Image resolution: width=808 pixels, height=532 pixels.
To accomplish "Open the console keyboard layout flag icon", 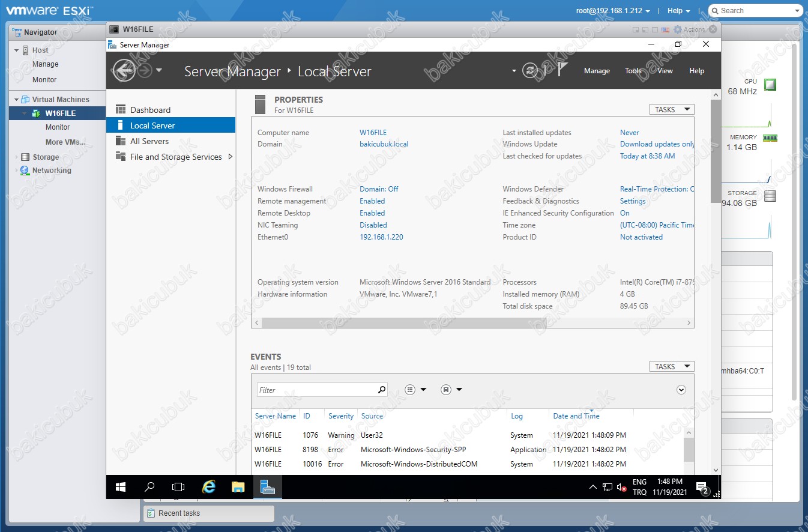I will click(x=665, y=29).
